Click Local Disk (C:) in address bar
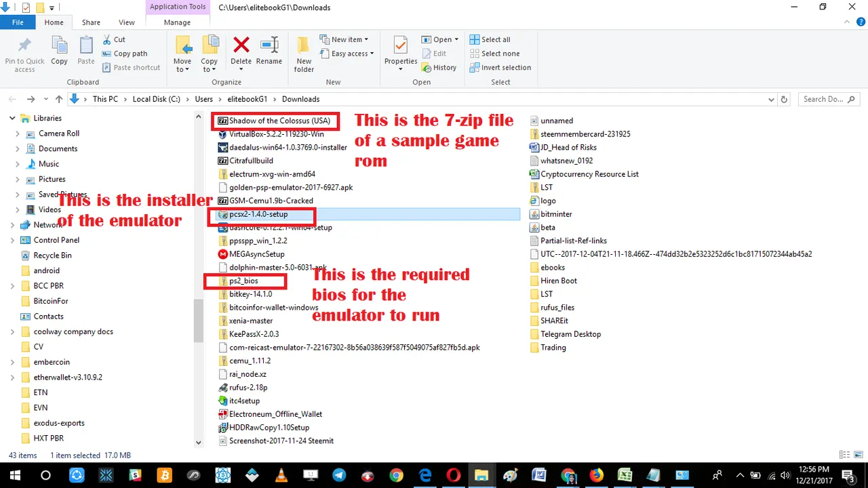 point(156,99)
